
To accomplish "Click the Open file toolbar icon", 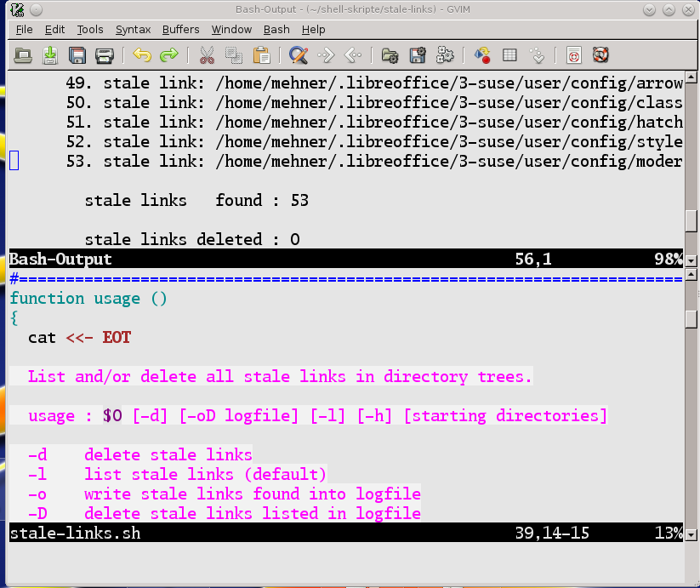I will pyautogui.click(x=23, y=55).
